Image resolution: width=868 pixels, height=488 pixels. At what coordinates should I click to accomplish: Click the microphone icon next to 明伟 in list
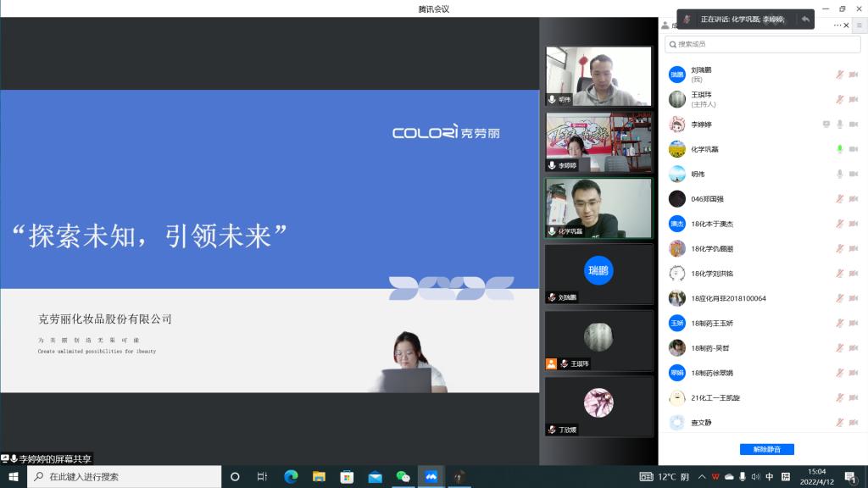839,175
